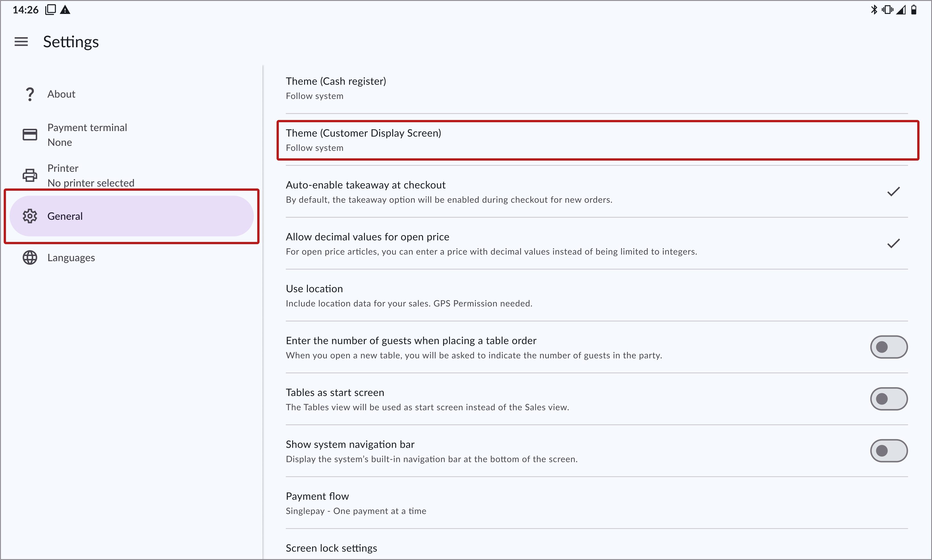Screen dimensions: 932x560
Task: Tap the warning triangle notification icon
Action: pyautogui.click(x=65, y=10)
